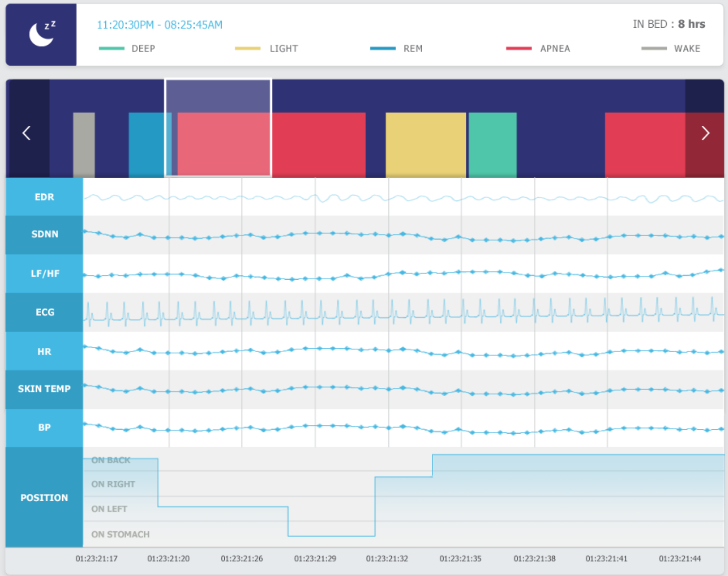Image resolution: width=728 pixels, height=576 pixels.
Task: Select the red APNEA block after selection
Action: 318,145
